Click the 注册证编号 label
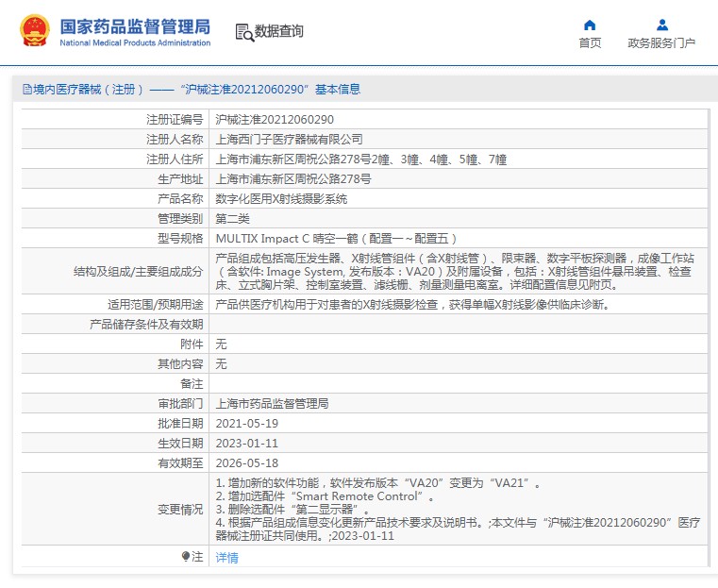718x588 pixels. (175, 120)
